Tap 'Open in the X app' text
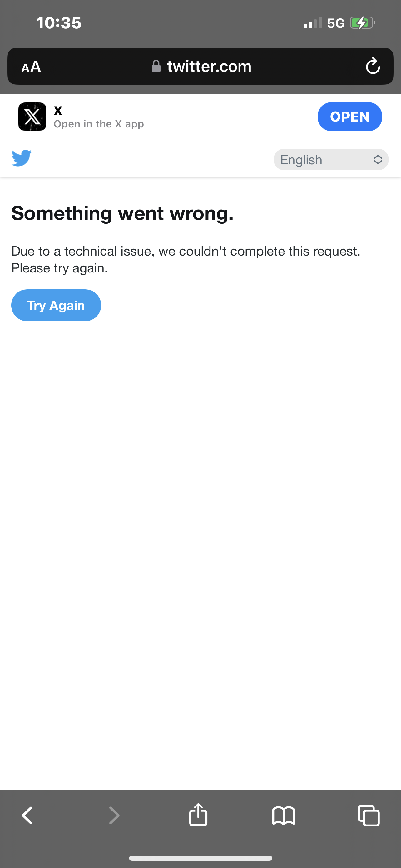Image resolution: width=401 pixels, height=868 pixels. tap(99, 124)
